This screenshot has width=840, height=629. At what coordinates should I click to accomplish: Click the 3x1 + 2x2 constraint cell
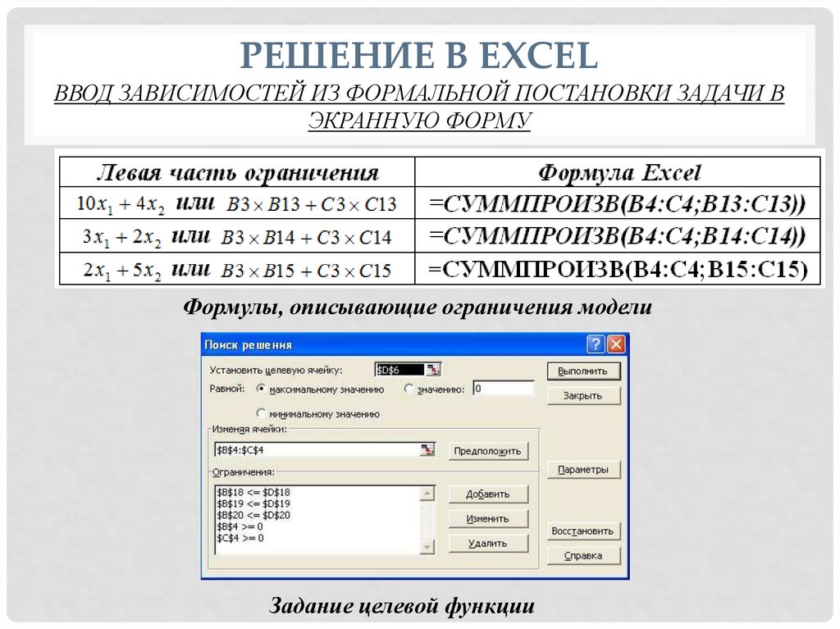click(237, 235)
